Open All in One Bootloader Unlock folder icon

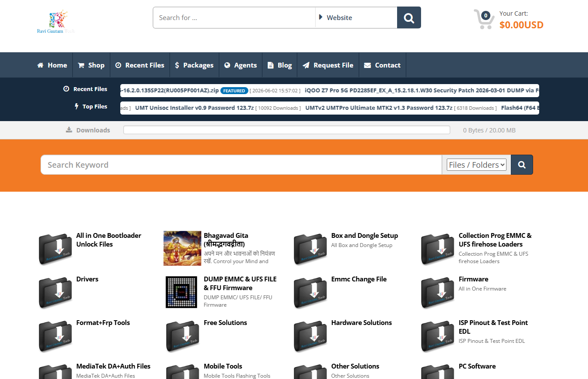point(55,249)
